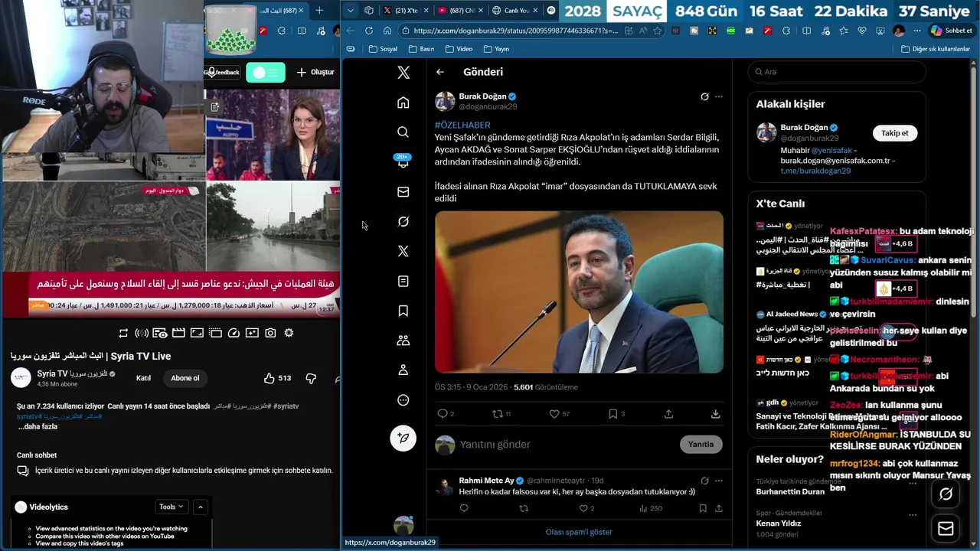The height and width of the screenshot is (551, 980).
Task: Open X Explore search icon in sidebar
Action: coord(403,132)
